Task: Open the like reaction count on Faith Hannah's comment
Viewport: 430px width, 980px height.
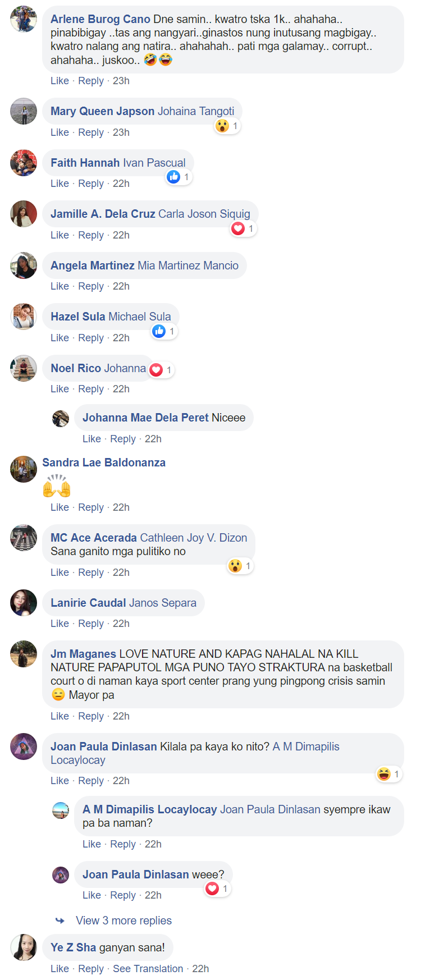Action: pyautogui.click(x=179, y=177)
